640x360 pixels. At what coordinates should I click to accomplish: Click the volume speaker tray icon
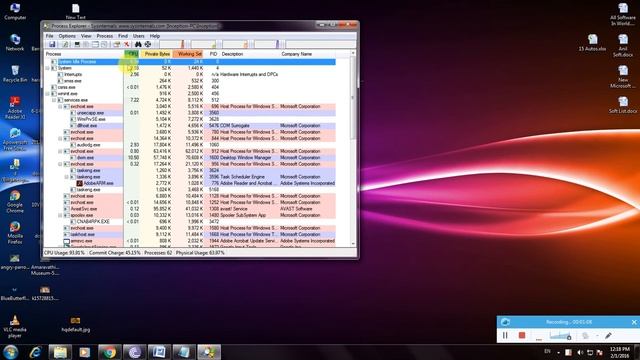pos(580,352)
